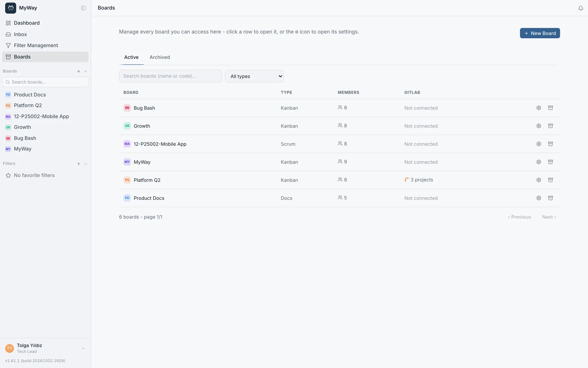588x368 pixels.
Task: Collapse the sidebar Filters section
Action: 86,164
